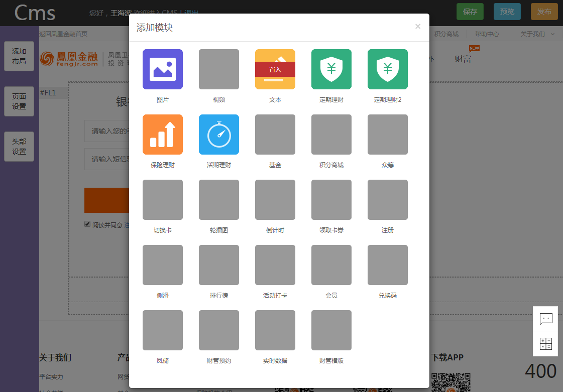Choose the 活期理财 stopwatch module
Viewport: 563px width, 392px height.
coord(219,135)
